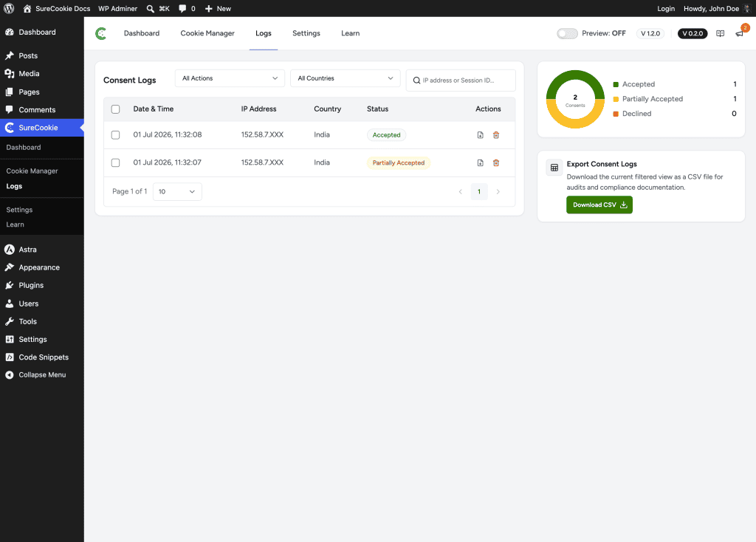The width and height of the screenshot is (756, 542).
Task: Open Logs in sidebar submenu
Action: pos(14,186)
